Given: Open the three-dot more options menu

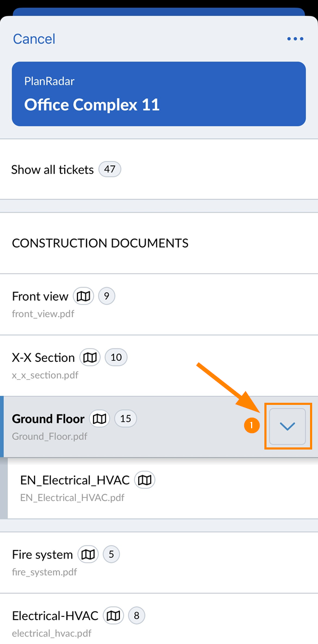Looking at the screenshot, I should pyautogui.click(x=295, y=39).
